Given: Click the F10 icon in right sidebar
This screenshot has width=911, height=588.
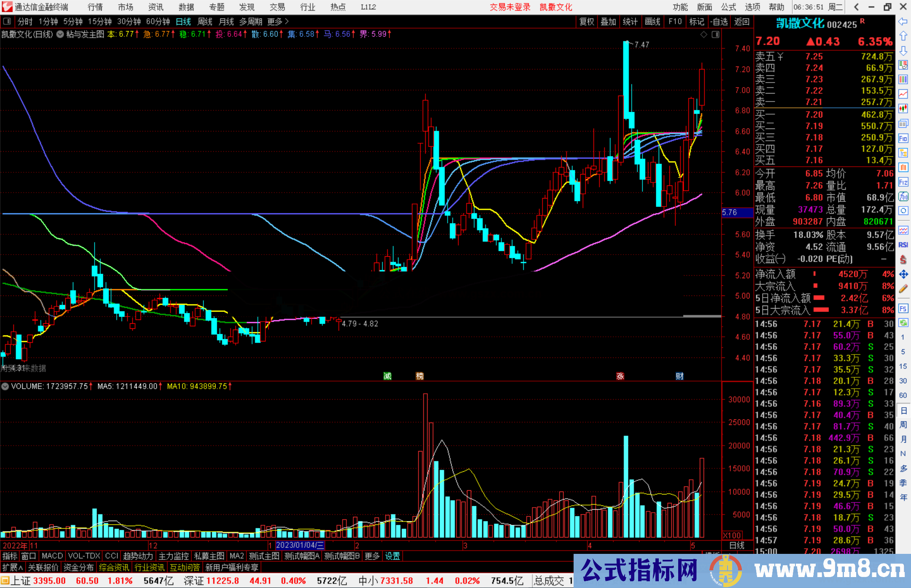Looking at the screenshot, I should [x=903, y=138].
